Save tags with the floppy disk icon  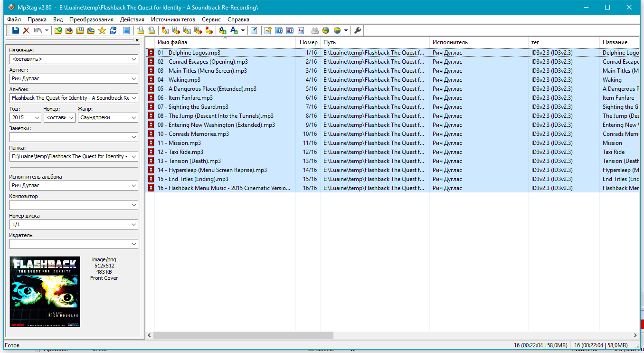tap(15, 30)
